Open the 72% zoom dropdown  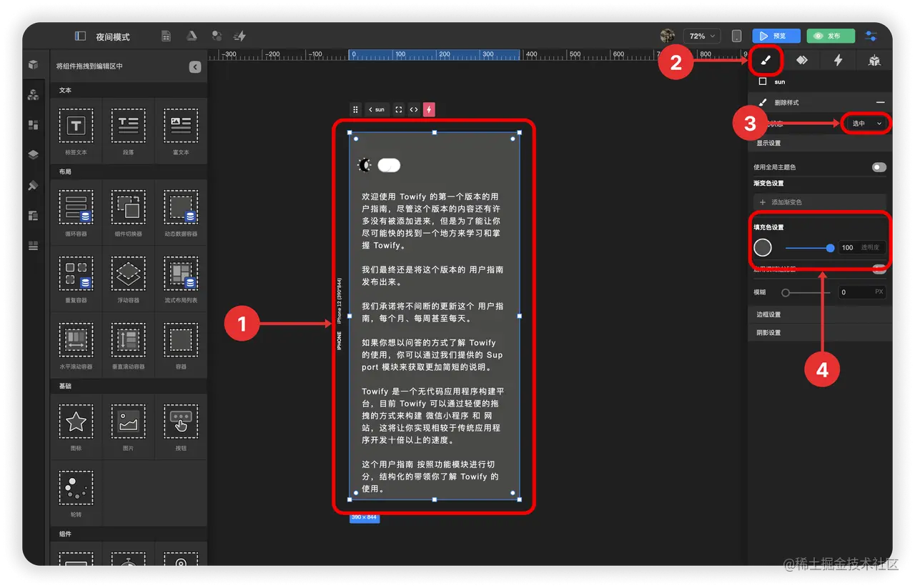701,36
